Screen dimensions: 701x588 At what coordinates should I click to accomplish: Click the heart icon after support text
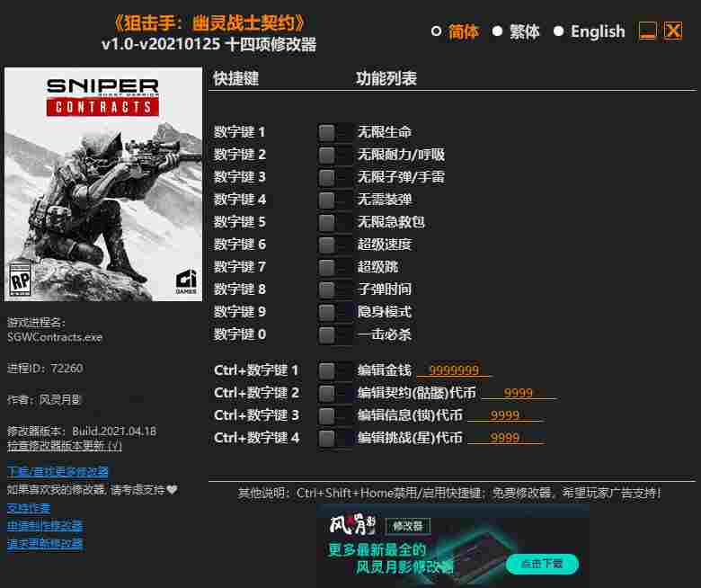pyautogui.click(x=173, y=490)
